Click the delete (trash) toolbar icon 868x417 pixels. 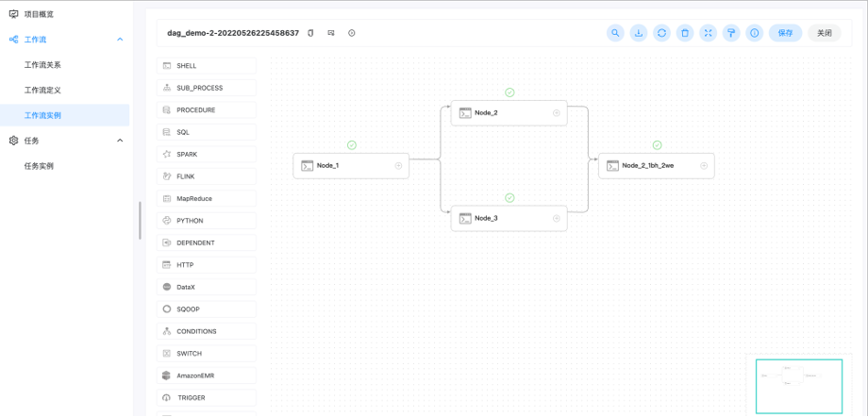tap(685, 33)
